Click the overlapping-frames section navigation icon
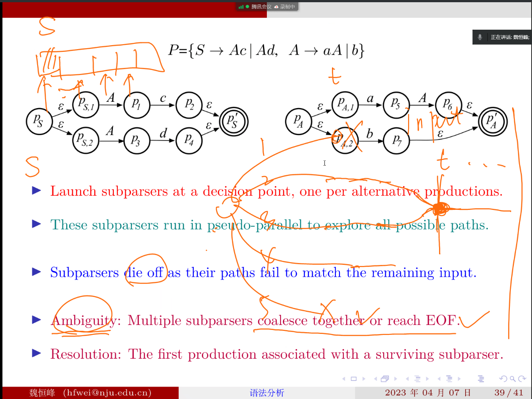This screenshot has width=532, height=399. [385, 379]
